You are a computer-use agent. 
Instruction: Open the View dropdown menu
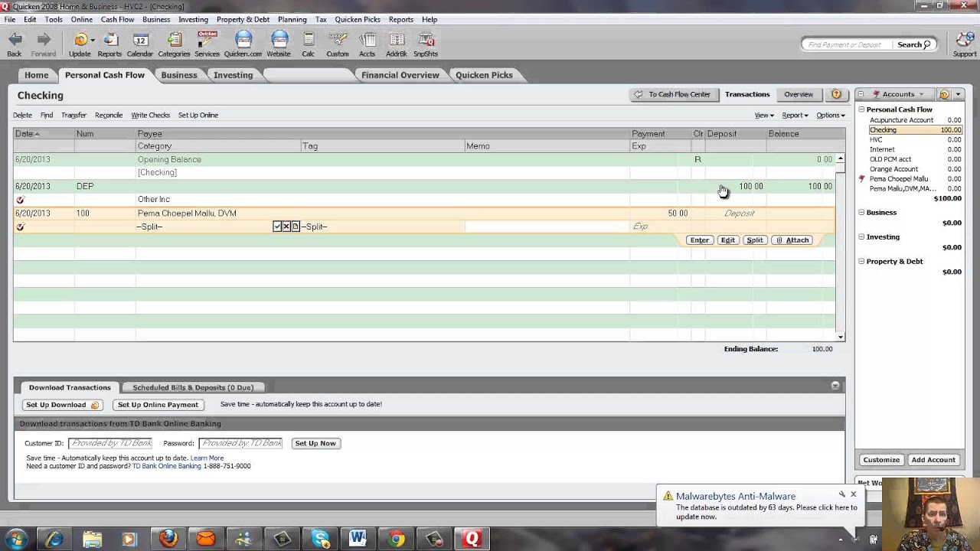click(764, 115)
